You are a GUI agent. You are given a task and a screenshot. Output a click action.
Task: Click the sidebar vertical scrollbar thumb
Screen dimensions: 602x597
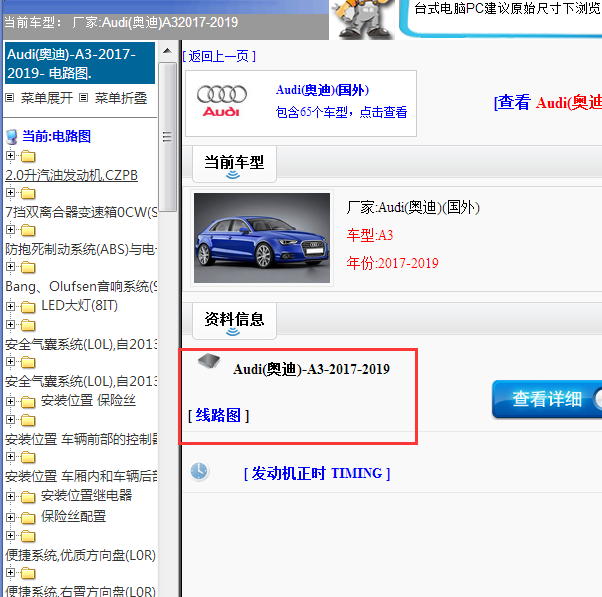[x=167, y=137]
